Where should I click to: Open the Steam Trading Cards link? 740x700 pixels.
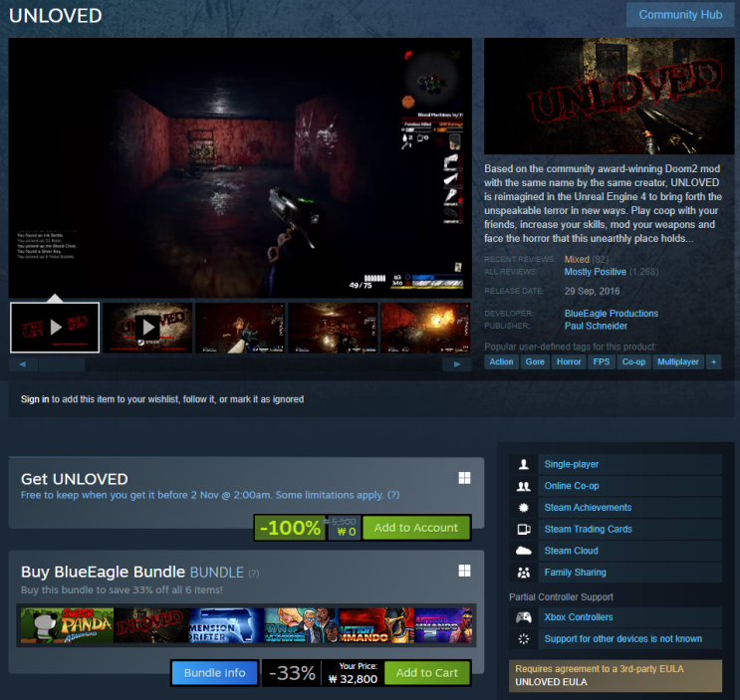pos(588,530)
